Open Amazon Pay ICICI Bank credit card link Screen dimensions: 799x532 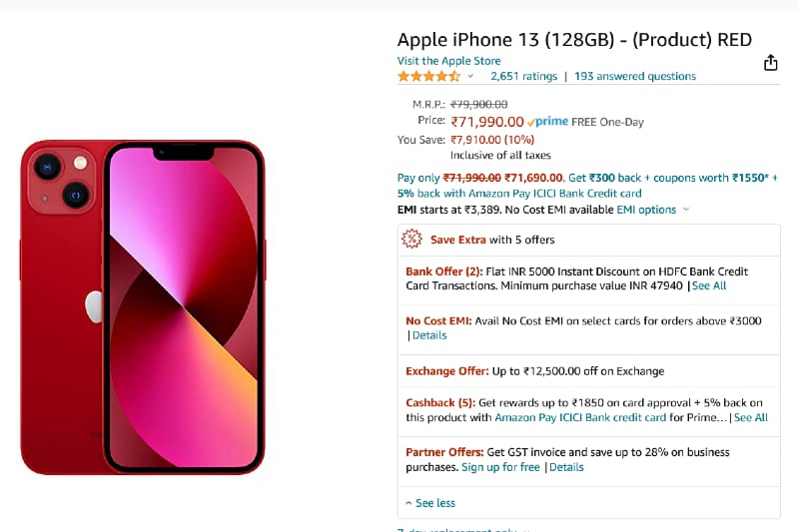click(580, 417)
